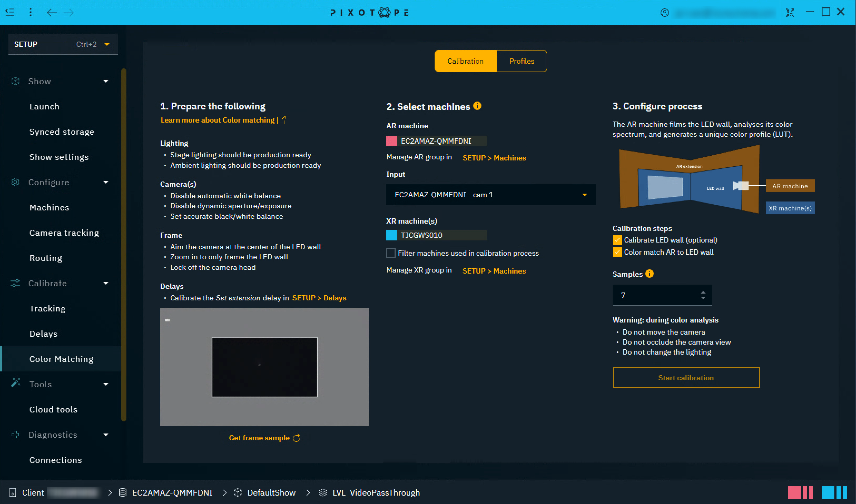
Task: Click the fullscreen toggle icon in title bar
Action: coord(790,13)
